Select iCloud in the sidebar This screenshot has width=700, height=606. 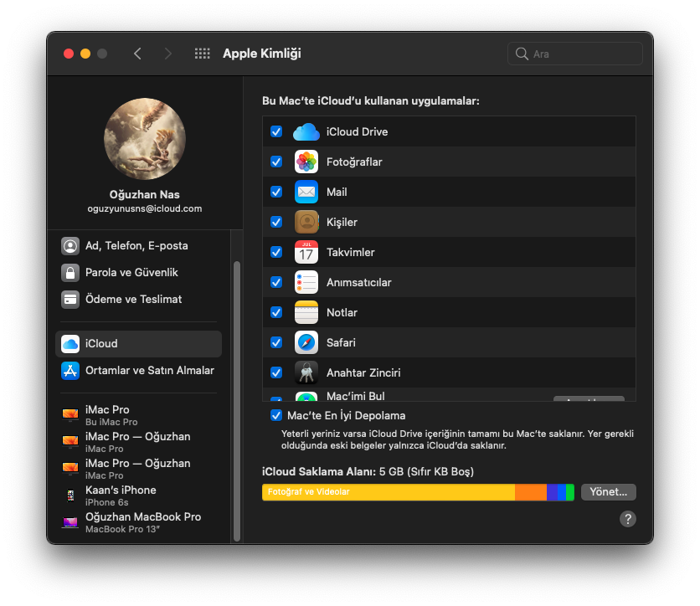coord(138,344)
